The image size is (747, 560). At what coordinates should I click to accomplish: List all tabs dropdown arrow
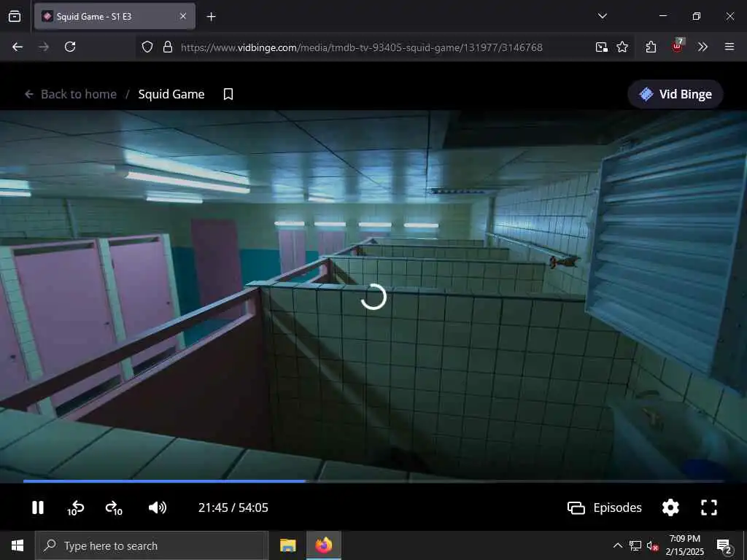[x=602, y=16]
